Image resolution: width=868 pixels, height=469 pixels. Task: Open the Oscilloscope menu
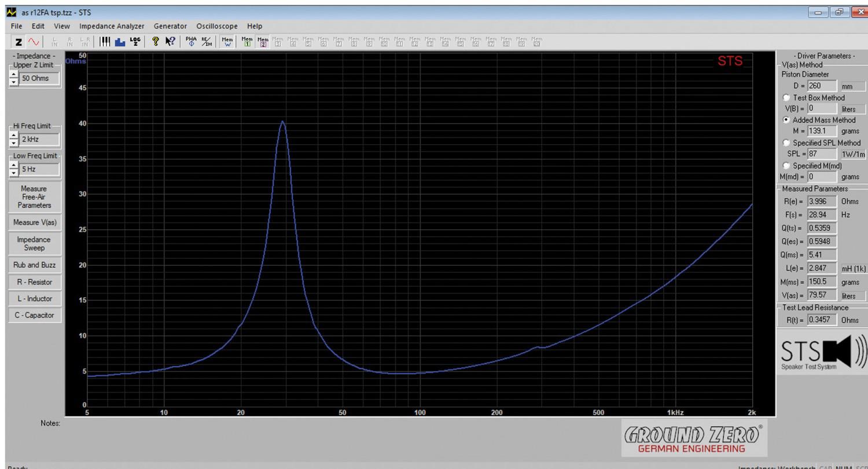tap(216, 26)
